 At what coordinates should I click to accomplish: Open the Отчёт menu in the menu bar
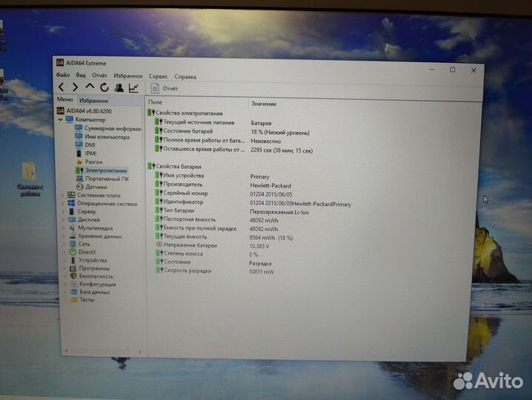pos(99,76)
